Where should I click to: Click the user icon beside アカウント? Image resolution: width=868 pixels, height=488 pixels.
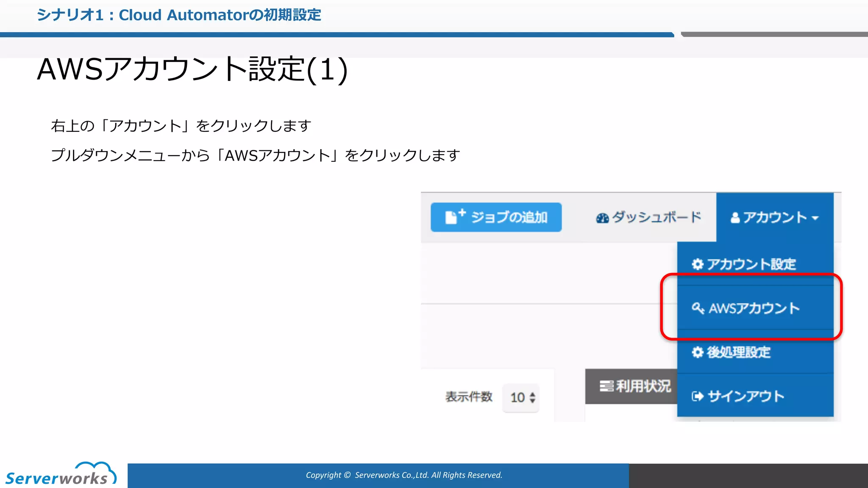point(735,218)
